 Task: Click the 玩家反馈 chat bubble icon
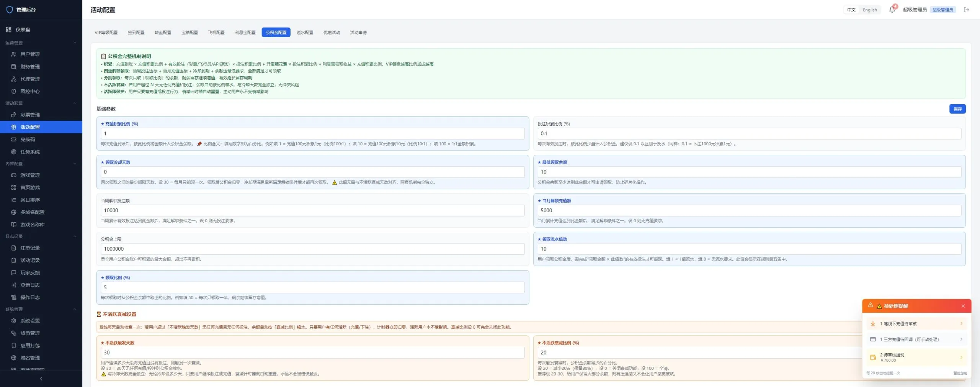pyautogui.click(x=14, y=273)
